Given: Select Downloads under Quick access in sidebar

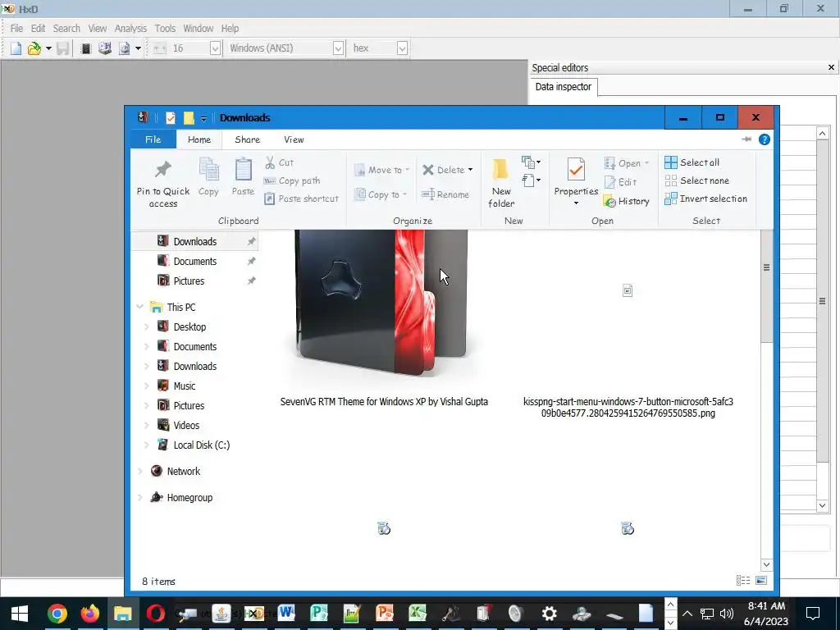Looking at the screenshot, I should click(195, 242).
